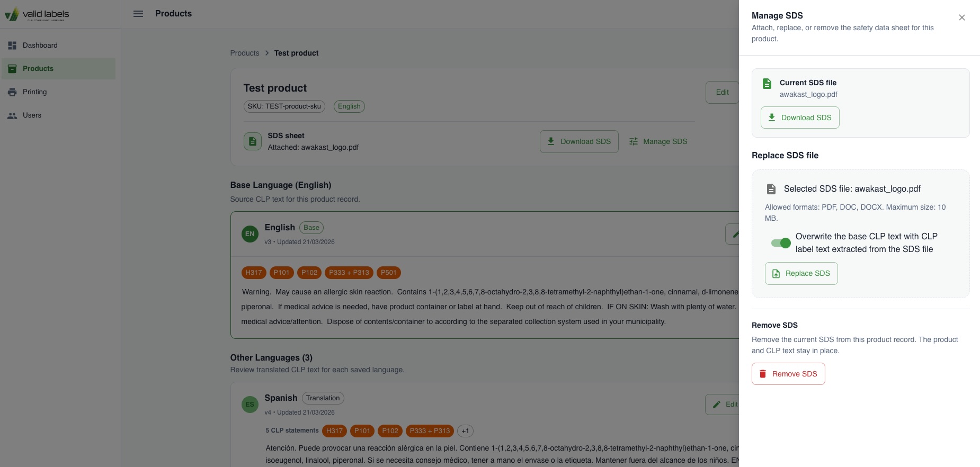Click the Replace SDS button
Image resolution: width=980 pixels, height=467 pixels.
[x=801, y=274]
